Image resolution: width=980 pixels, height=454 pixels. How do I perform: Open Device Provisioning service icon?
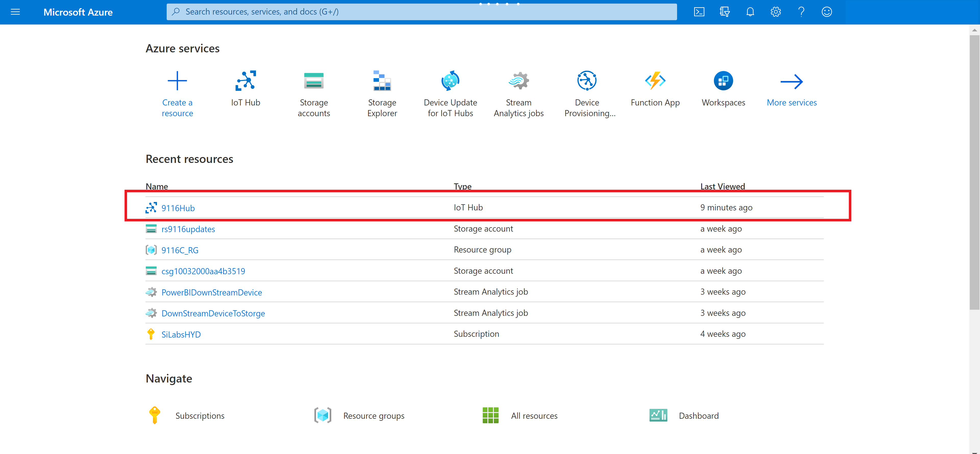587,81
